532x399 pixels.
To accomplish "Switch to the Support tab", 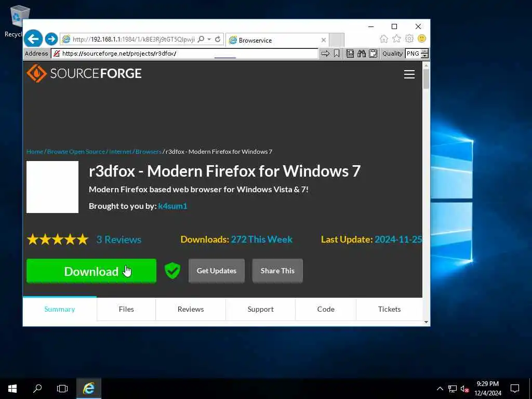I will 261,309.
